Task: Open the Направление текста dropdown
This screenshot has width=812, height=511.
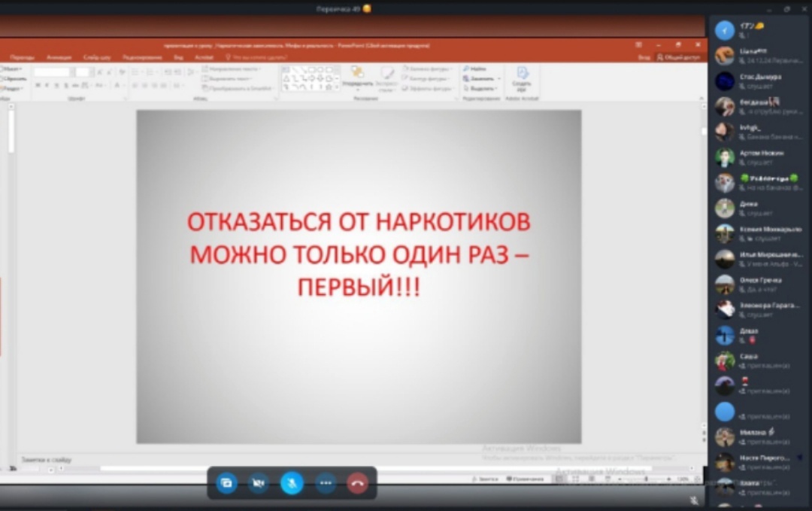Action: tap(232, 68)
